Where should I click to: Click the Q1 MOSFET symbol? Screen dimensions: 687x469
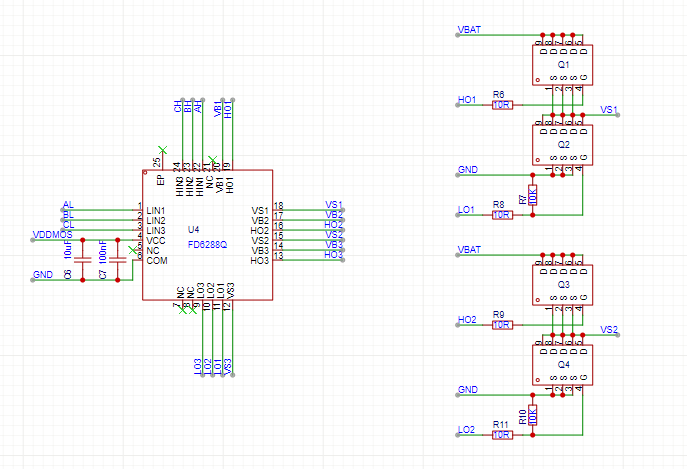[563, 64]
